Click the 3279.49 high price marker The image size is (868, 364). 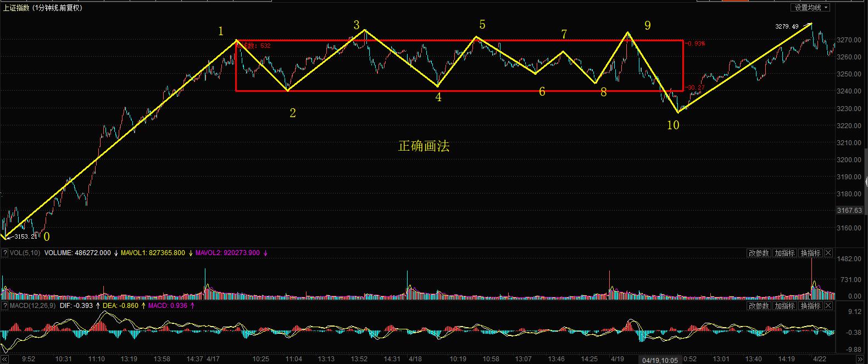point(787,26)
